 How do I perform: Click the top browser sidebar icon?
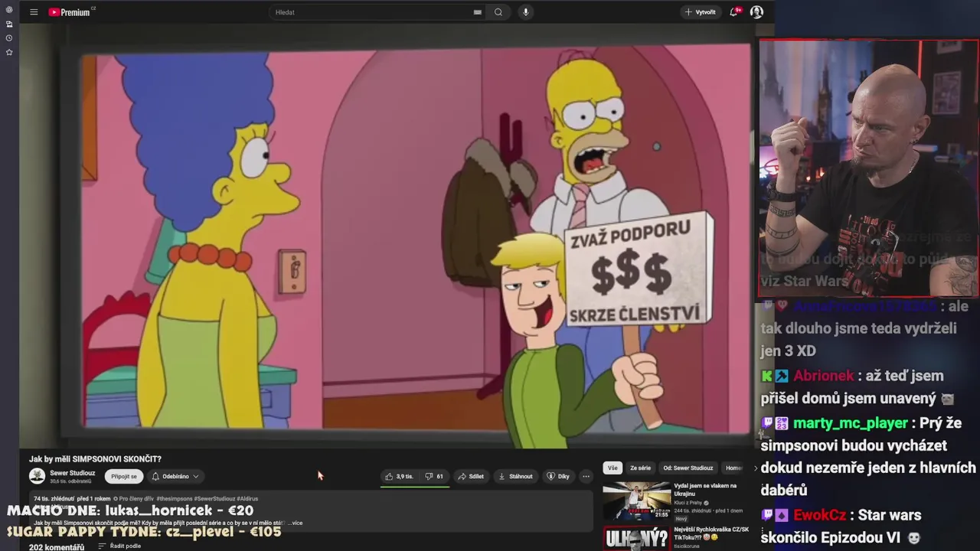9,10
